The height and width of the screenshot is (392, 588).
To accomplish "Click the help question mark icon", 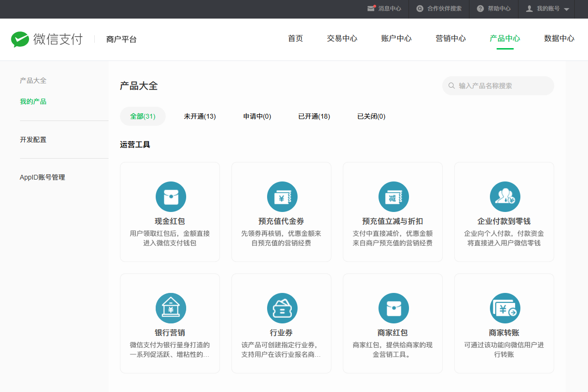I will (x=480, y=9).
